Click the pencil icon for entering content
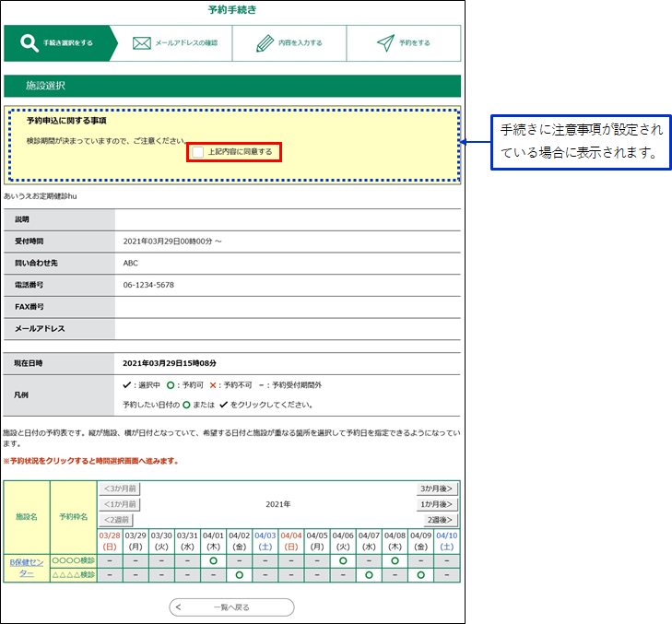The image size is (672, 624). (265, 43)
